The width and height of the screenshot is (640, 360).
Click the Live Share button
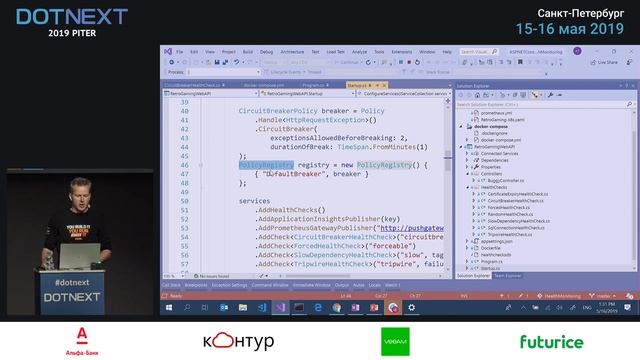tap(604, 62)
